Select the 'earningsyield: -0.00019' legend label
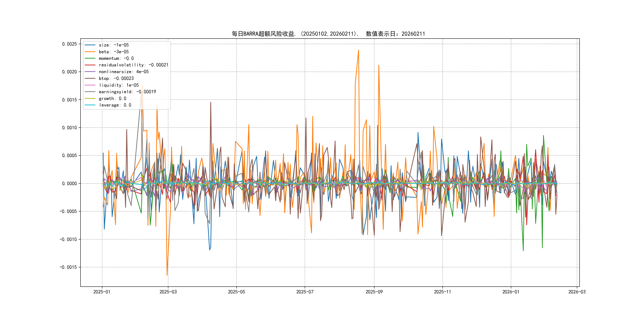Viewport: 644px width, 322px height. coord(127,92)
